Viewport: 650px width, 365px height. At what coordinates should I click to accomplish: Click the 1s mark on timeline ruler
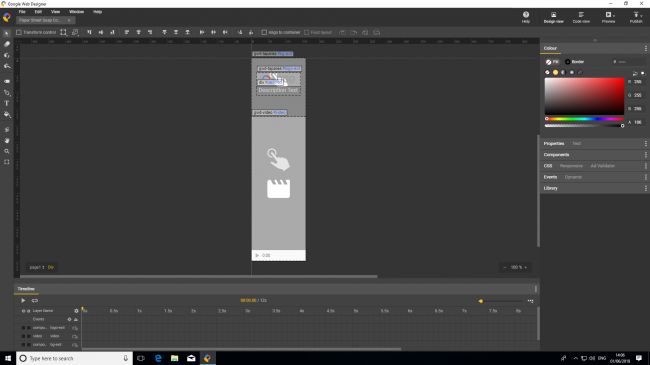139,311
